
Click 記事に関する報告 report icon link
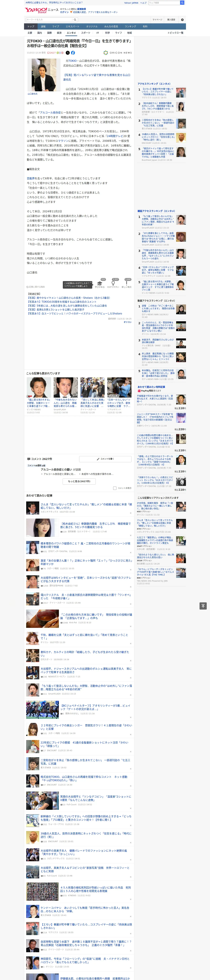[35, 287]
